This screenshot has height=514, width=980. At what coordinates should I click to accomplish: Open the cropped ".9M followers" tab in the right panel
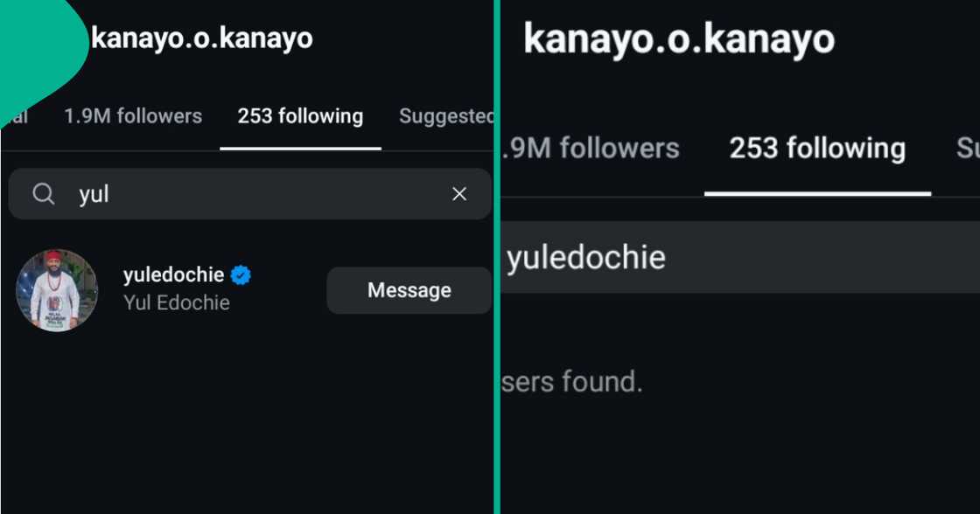point(591,149)
